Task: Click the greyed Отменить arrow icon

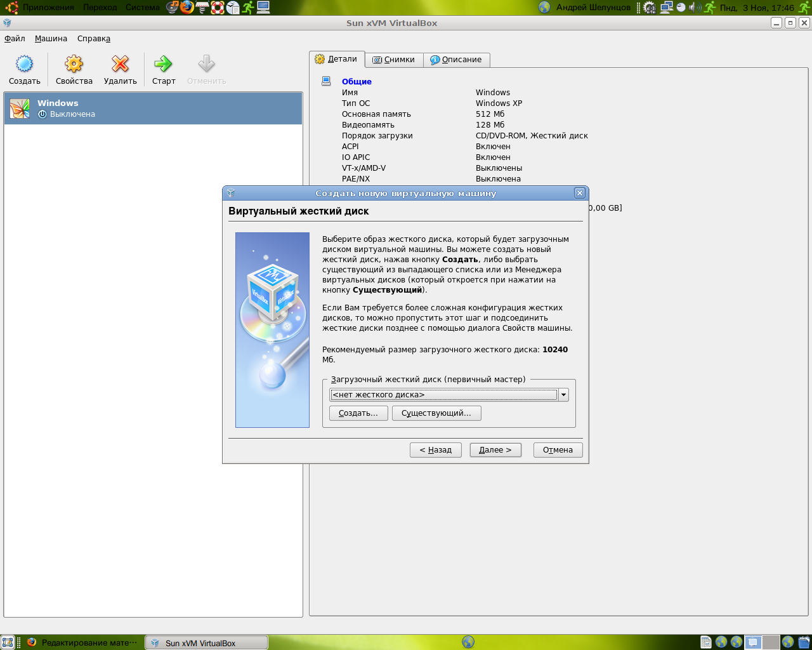Action: point(207,64)
